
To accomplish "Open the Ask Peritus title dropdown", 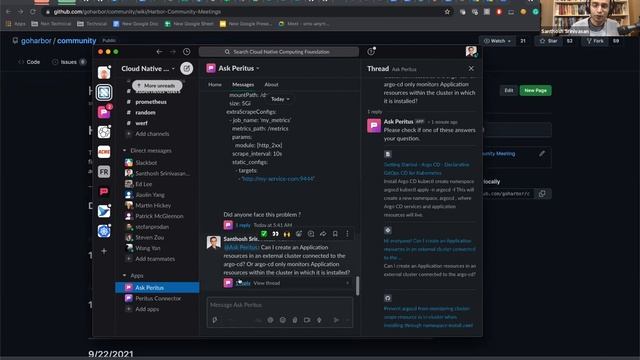I will (x=239, y=68).
